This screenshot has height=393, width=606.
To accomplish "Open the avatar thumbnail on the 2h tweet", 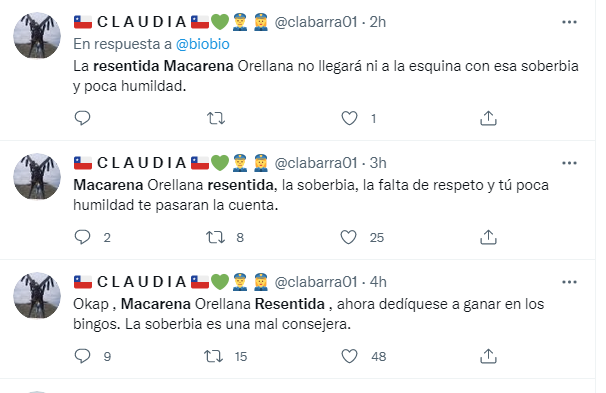I will click(x=37, y=35).
